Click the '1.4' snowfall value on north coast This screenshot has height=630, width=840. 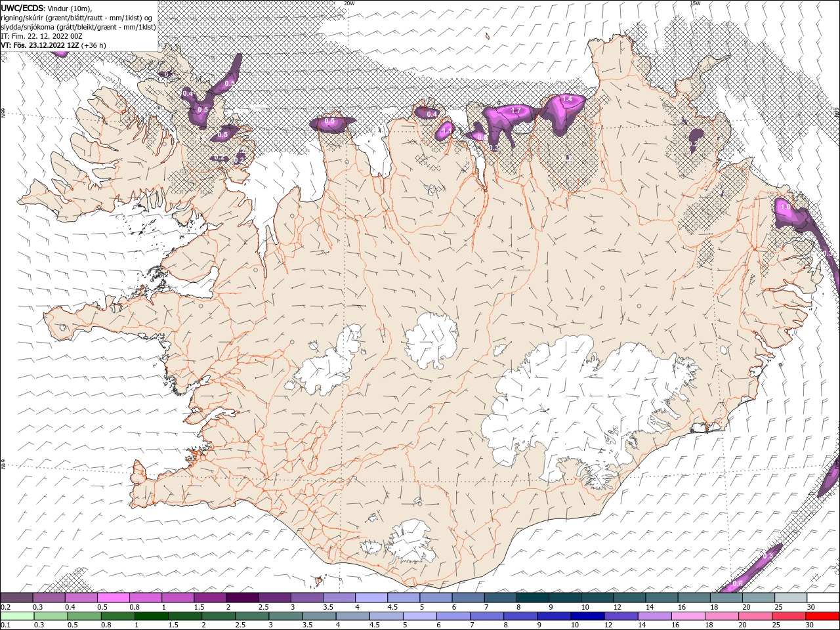click(x=568, y=99)
